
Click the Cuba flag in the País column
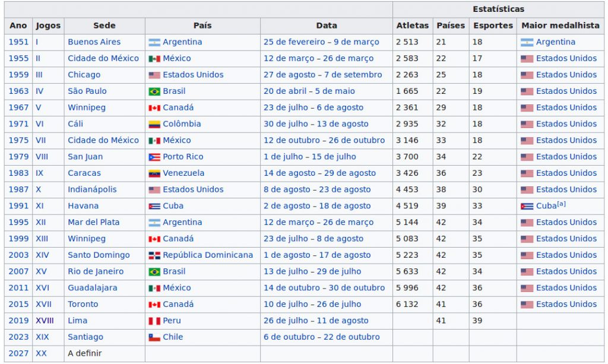point(154,206)
